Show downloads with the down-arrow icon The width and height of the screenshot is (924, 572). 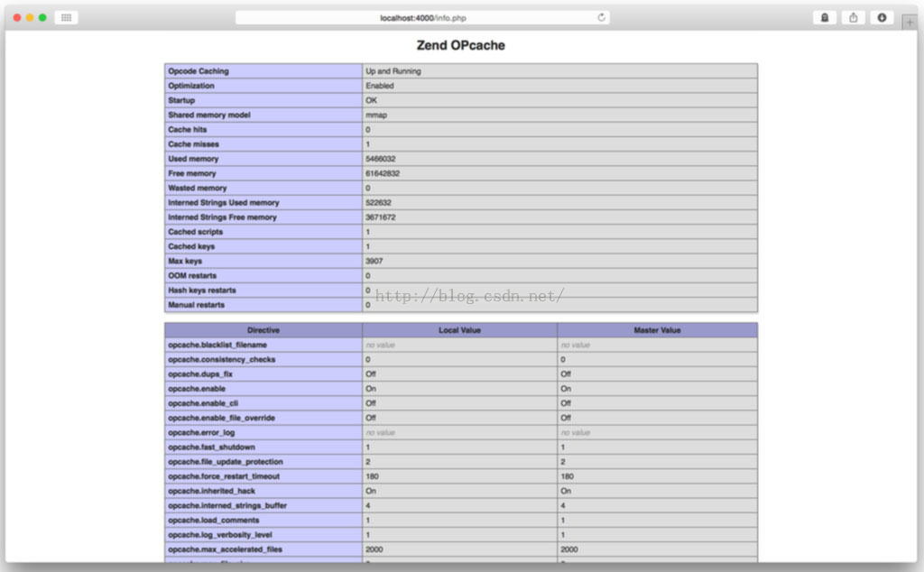[882, 18]
